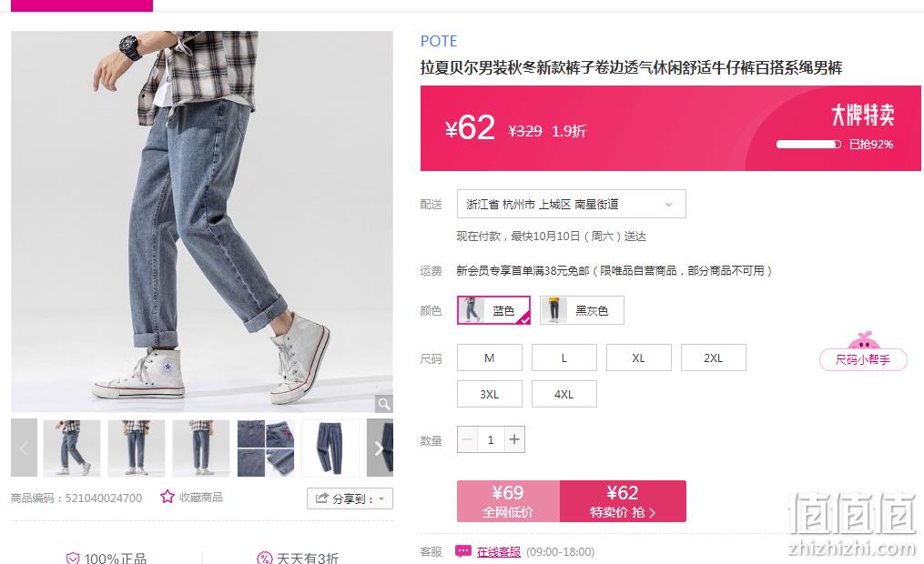Open the POTE brand link
The width and height of the screenshot is (924, 564).
pos(439,41)
